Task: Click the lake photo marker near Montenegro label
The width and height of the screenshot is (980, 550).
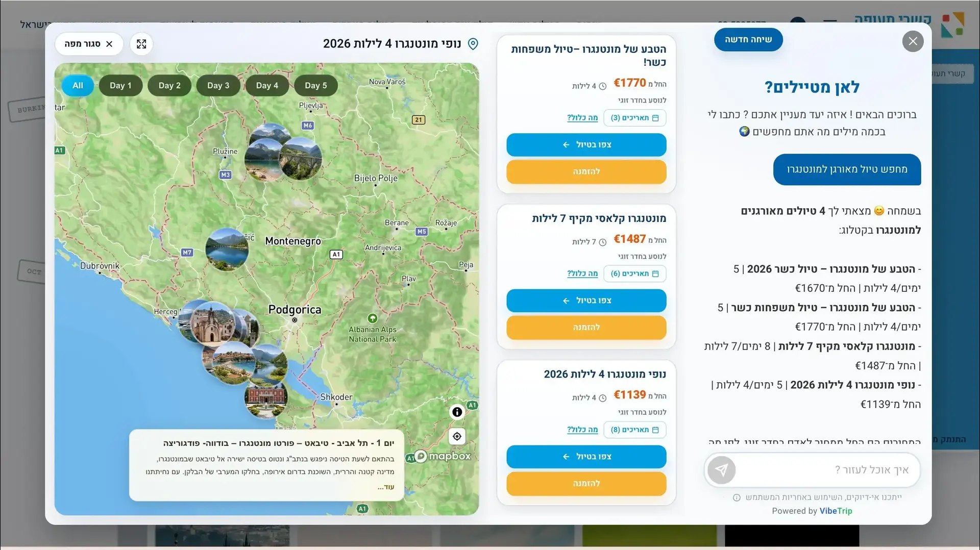Action: 227,249
